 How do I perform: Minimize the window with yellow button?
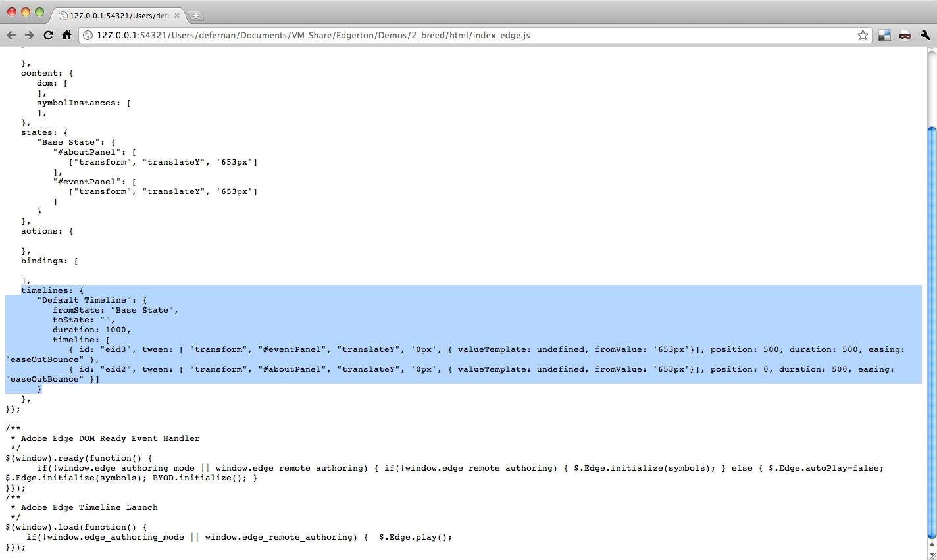pyautogui.click(x=26, y=12)
